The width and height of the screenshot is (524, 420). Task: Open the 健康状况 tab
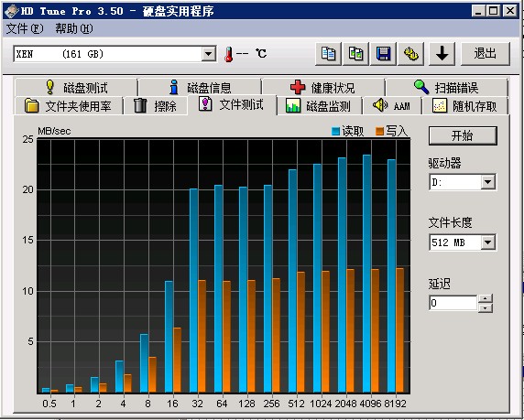pos(322,88)
